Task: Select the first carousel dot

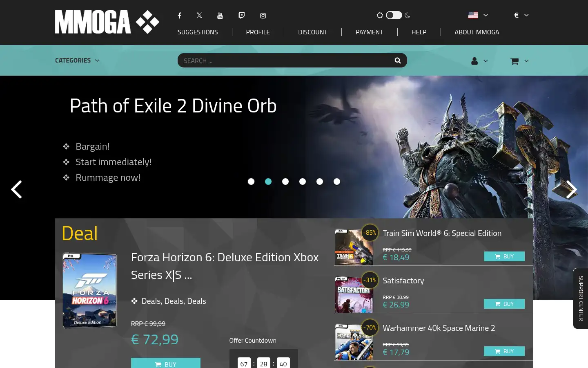Action: pos(251,182)
